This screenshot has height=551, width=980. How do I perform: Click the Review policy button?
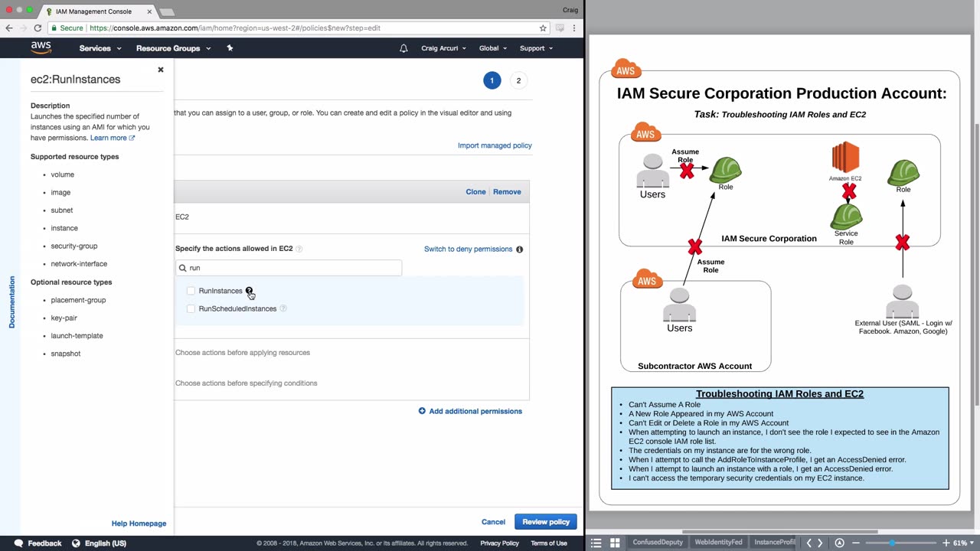click(x=546, y=522)
